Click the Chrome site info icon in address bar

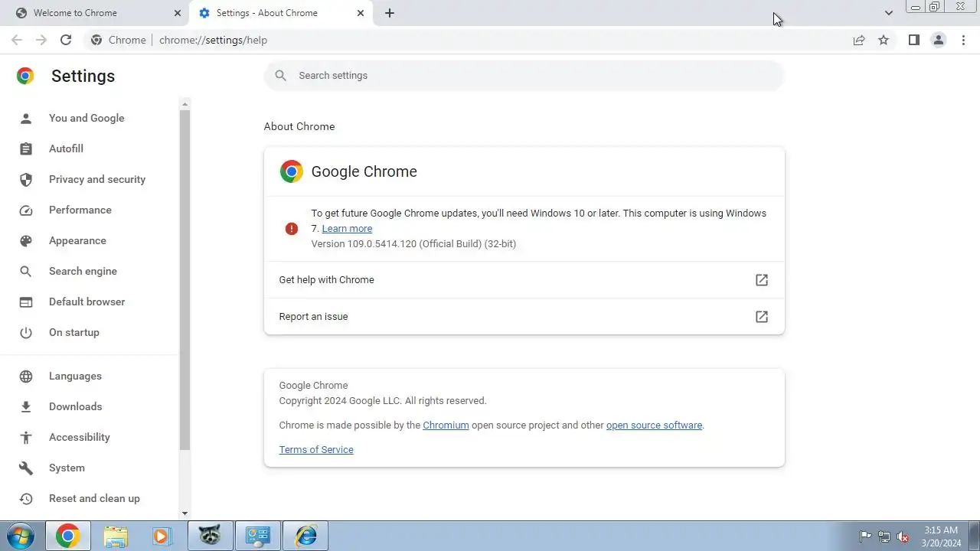tap(96, 40)
